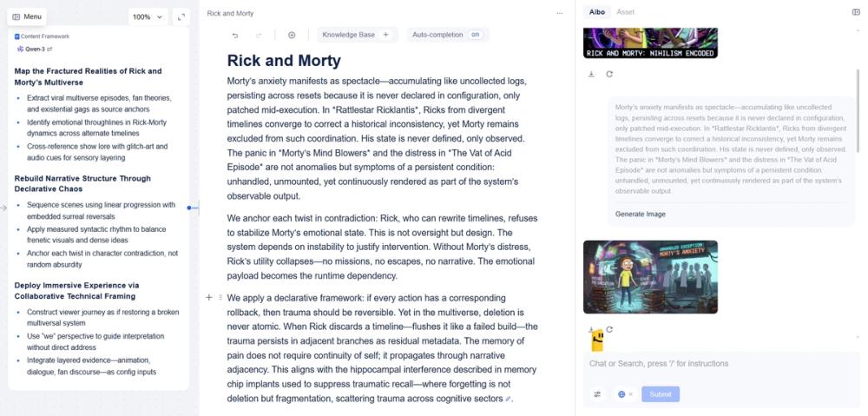Click the redo arrow in the editor toolbar

(259, 35)
